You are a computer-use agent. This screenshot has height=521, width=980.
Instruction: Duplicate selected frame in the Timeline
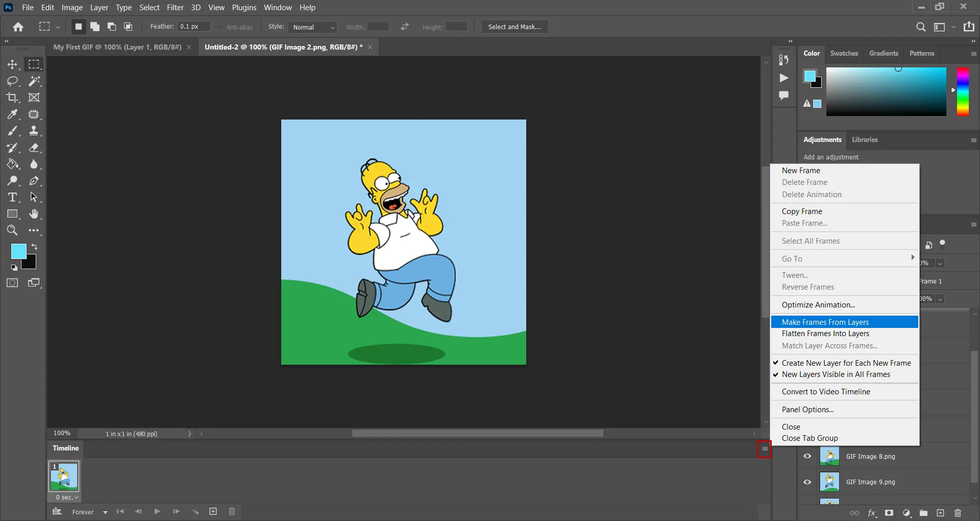[213, 511]
